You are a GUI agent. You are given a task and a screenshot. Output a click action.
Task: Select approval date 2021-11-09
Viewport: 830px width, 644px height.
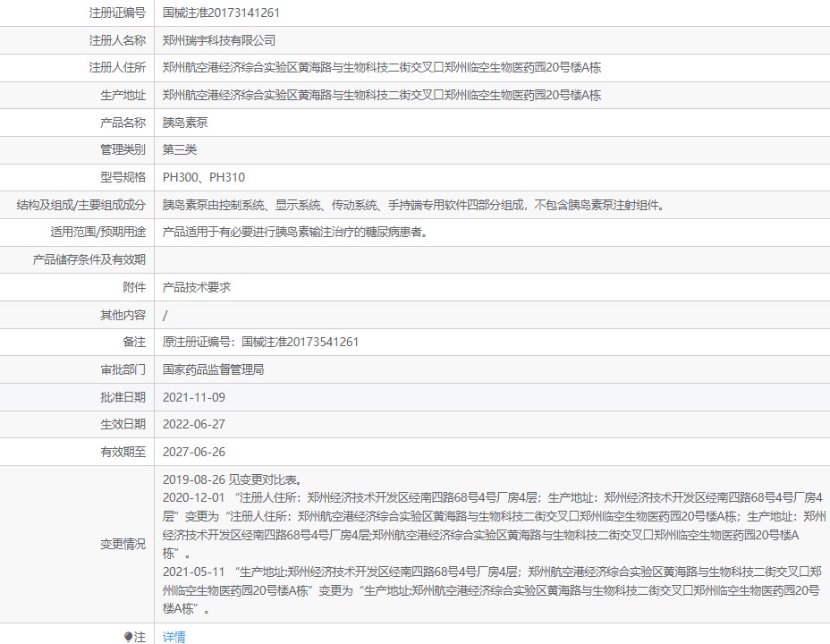194,397
